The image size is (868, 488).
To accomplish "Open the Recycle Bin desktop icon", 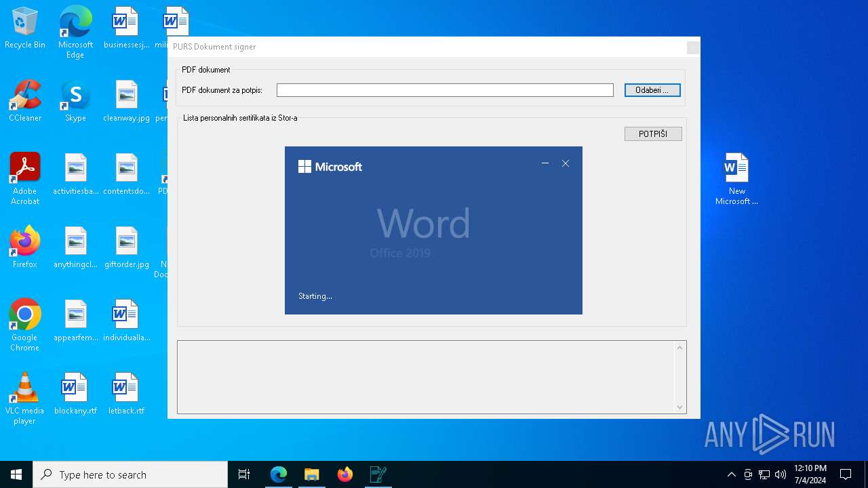I will (x=24, y=28).
